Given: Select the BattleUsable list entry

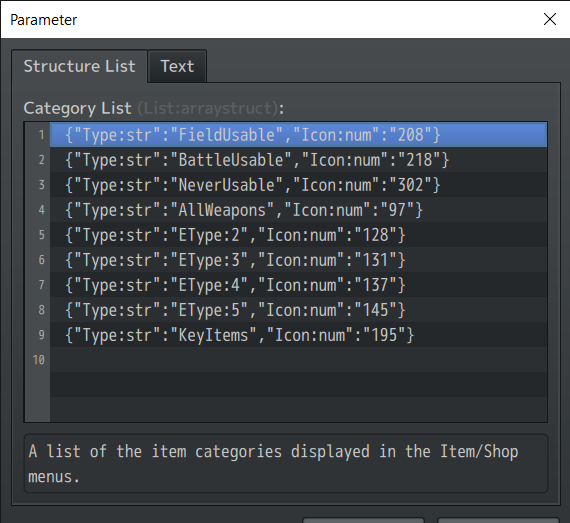Looking at the screenshot, I should tap(298, 160).
